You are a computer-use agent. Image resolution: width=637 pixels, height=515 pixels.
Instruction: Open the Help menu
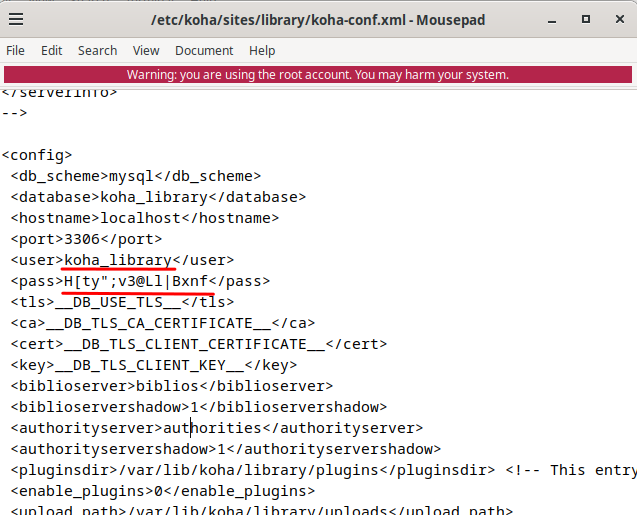[x=262, y=51]
